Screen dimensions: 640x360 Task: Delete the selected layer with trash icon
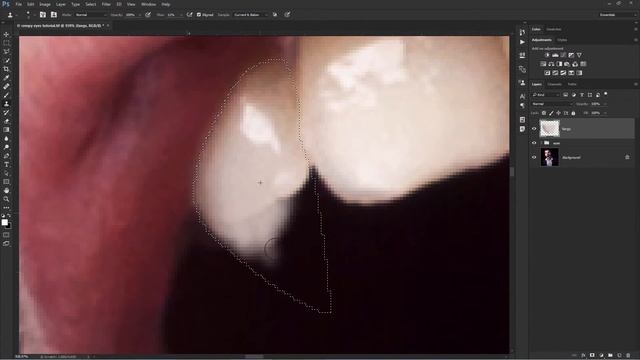pyautogui.click(x=629, y=356)
